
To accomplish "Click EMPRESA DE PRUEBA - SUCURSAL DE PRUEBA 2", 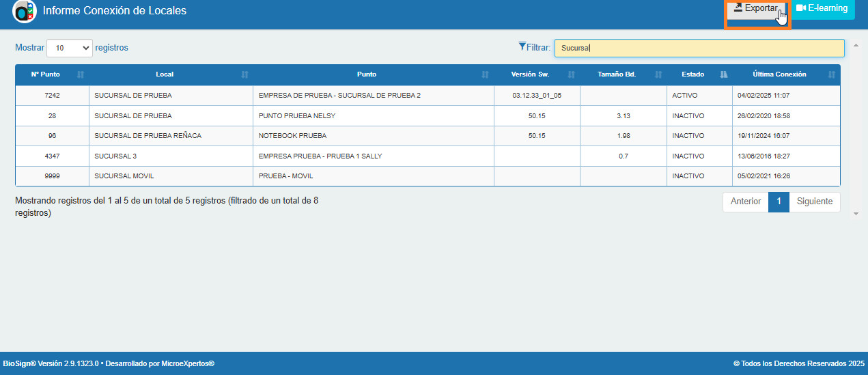I will point(374,96).
